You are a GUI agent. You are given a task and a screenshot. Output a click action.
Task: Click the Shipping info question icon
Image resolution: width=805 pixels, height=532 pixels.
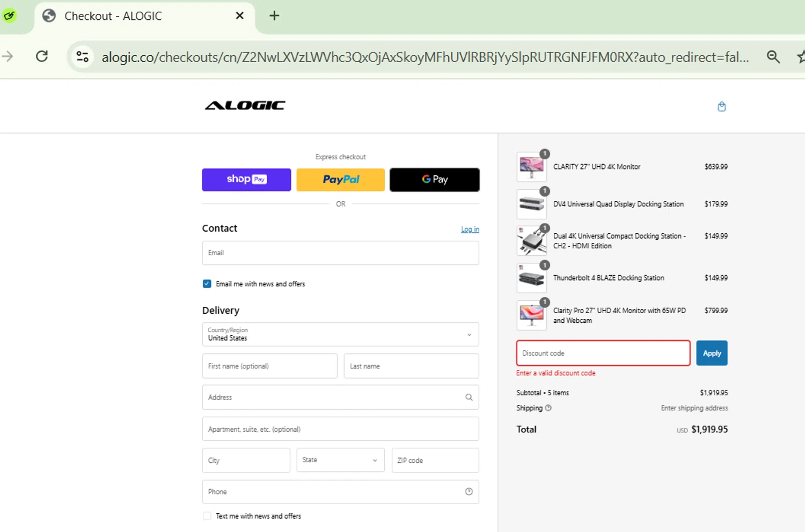(x=548, y=408)
